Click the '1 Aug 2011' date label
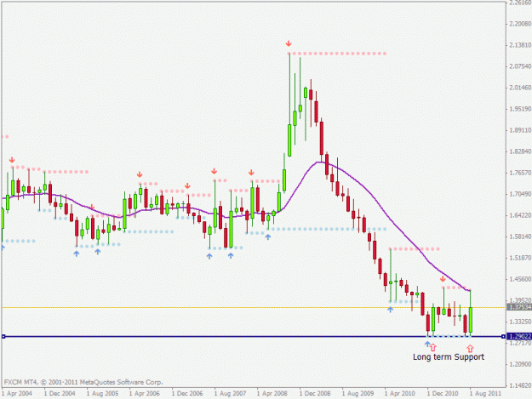The image size is (532, 399). [x=485, y=393]
